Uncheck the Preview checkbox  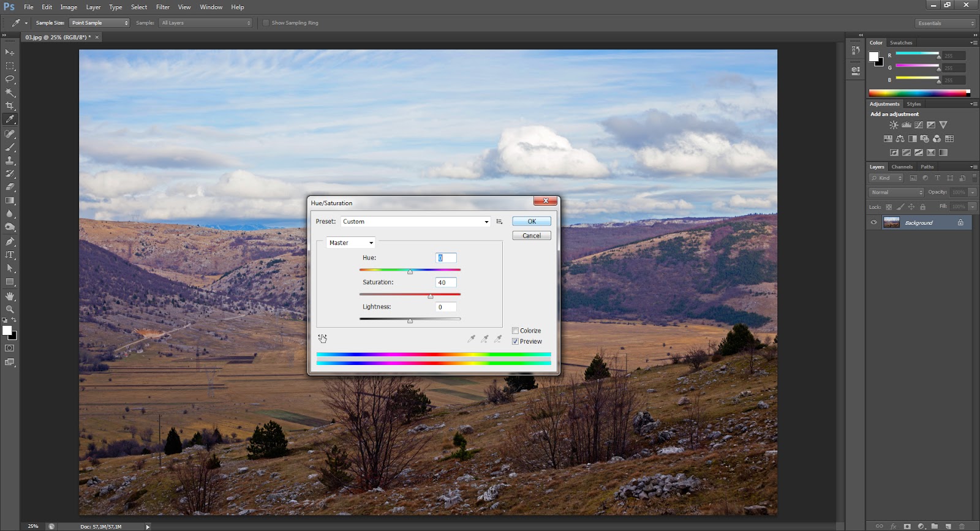pos(515,342)
